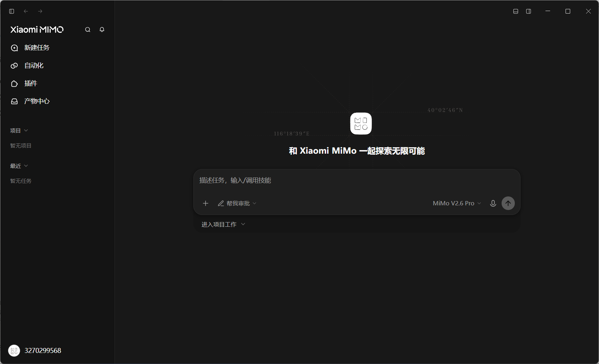Click the 新建任务 chat-plus icon
The image size is (599, 364).
tap(14, 48)
